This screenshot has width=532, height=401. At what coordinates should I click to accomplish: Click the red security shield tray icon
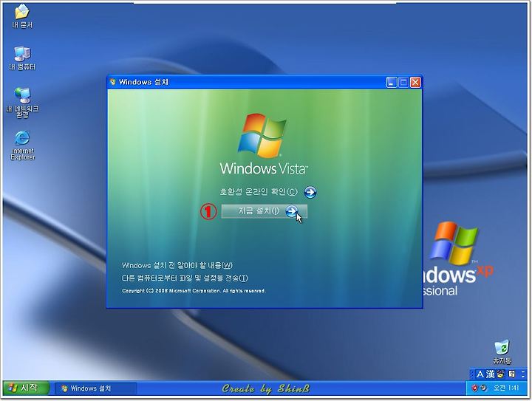pyautogui.click(x=474, y=388)
